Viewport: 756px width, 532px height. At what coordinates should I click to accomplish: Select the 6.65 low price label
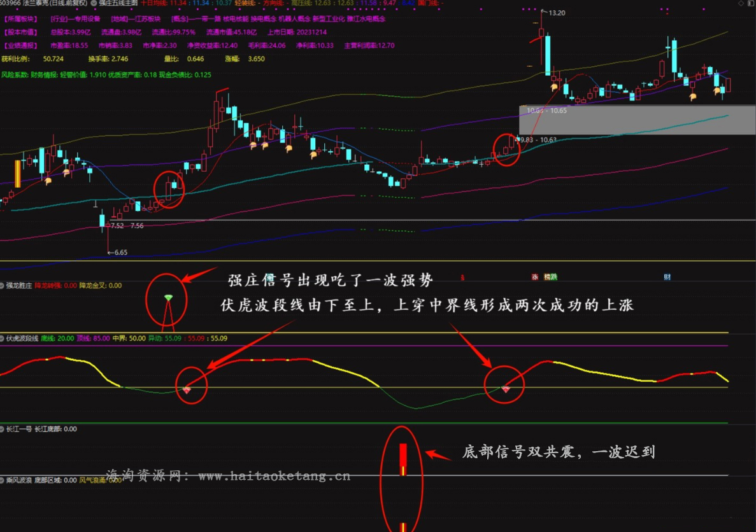[118, 253]
